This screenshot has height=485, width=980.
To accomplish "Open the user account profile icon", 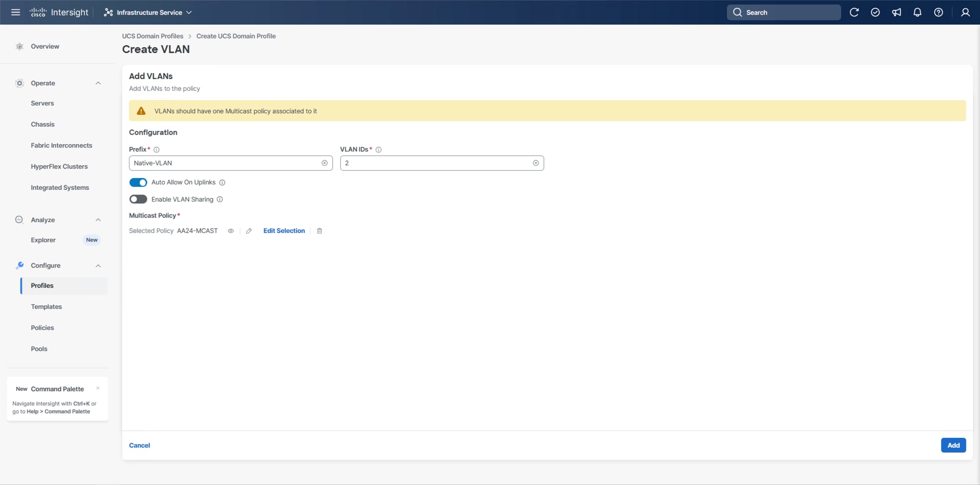I will click(965, 12).
